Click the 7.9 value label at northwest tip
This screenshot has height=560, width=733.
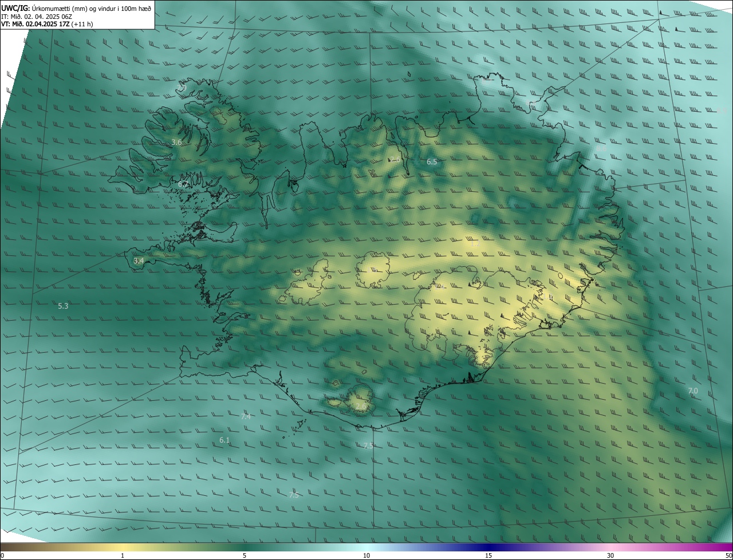182,88
